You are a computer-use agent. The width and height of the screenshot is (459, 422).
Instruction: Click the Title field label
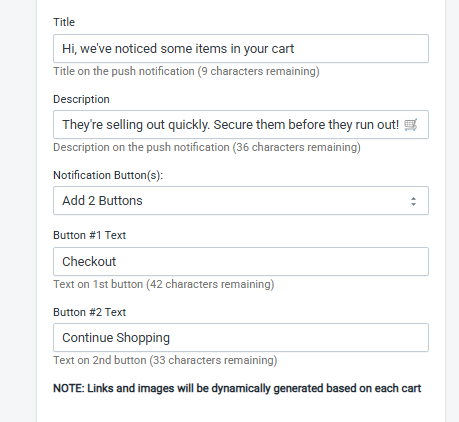pyautogui.click(x=64, y=22)
